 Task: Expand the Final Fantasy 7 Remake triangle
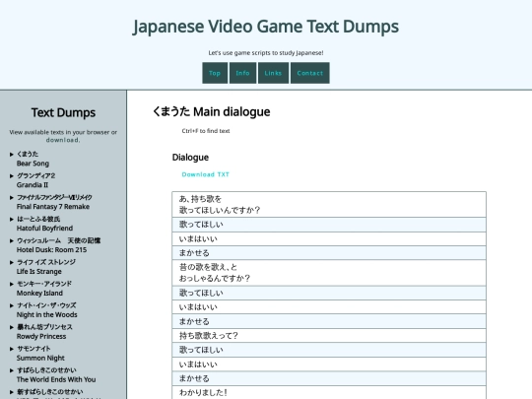[x=12, y=197]
